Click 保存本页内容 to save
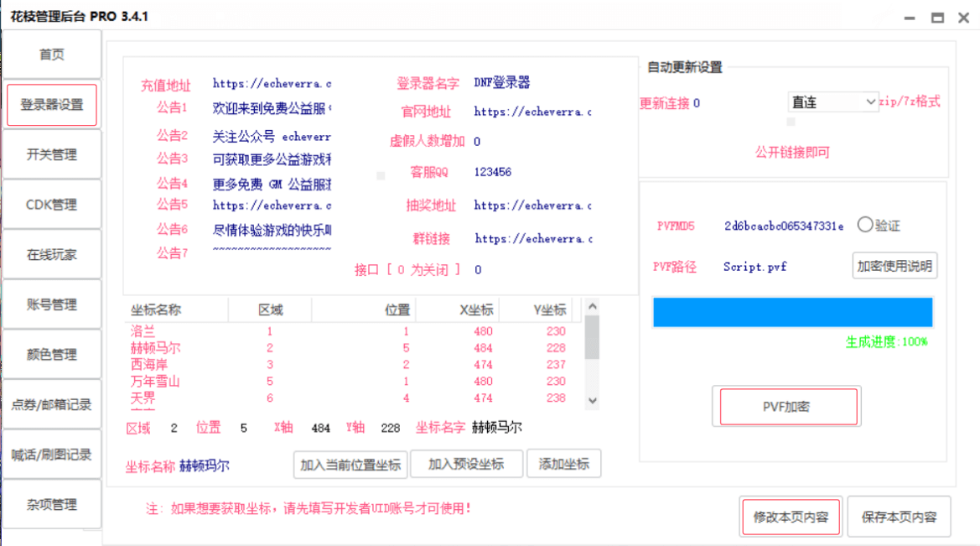 pyautogui.click(x=899, y=517)
